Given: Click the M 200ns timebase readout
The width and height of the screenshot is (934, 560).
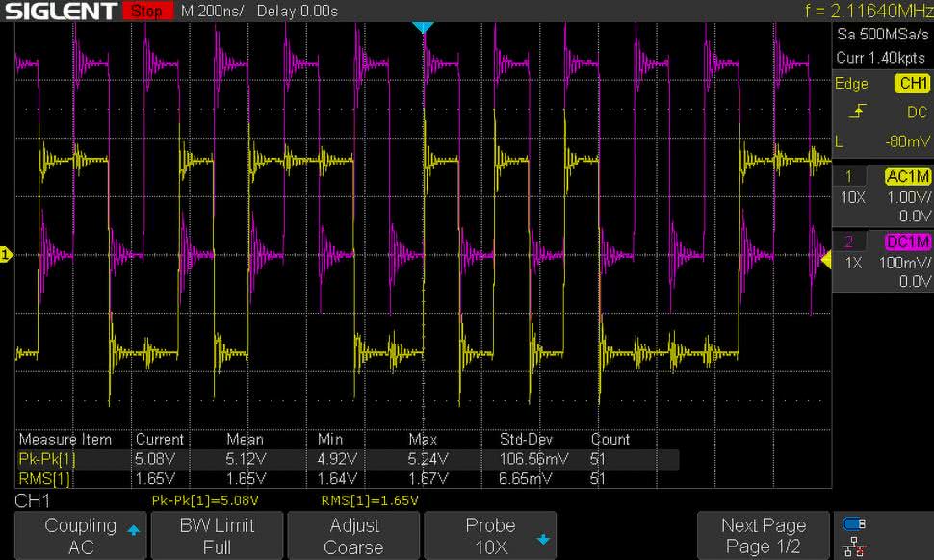Looking at the screenshot, I should 214,12.
